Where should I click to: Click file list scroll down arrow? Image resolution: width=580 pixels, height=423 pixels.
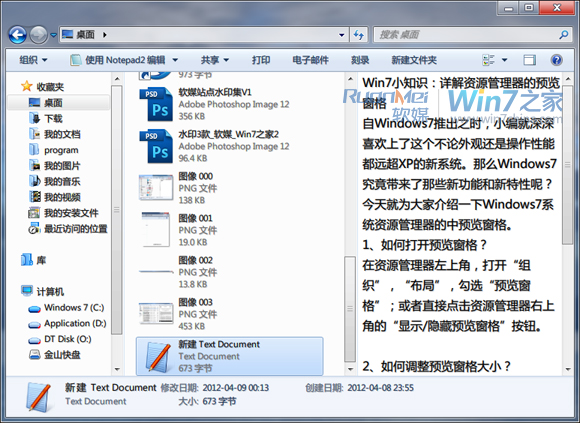coord(350,369)
